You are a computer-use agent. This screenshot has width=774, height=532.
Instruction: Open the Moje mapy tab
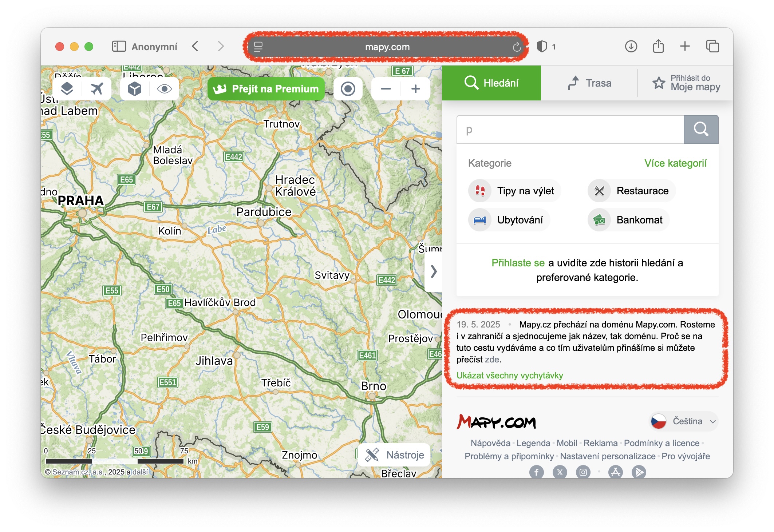point(686,83)
